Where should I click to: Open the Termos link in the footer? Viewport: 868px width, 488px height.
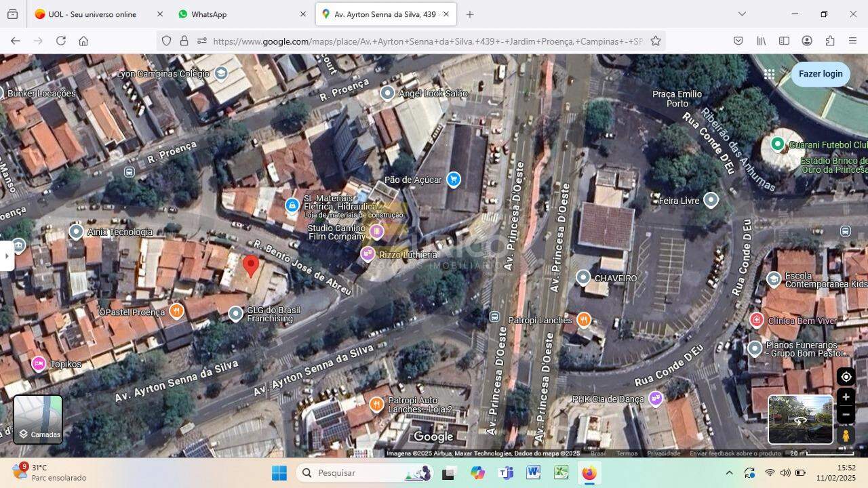[x=626, y=453]
